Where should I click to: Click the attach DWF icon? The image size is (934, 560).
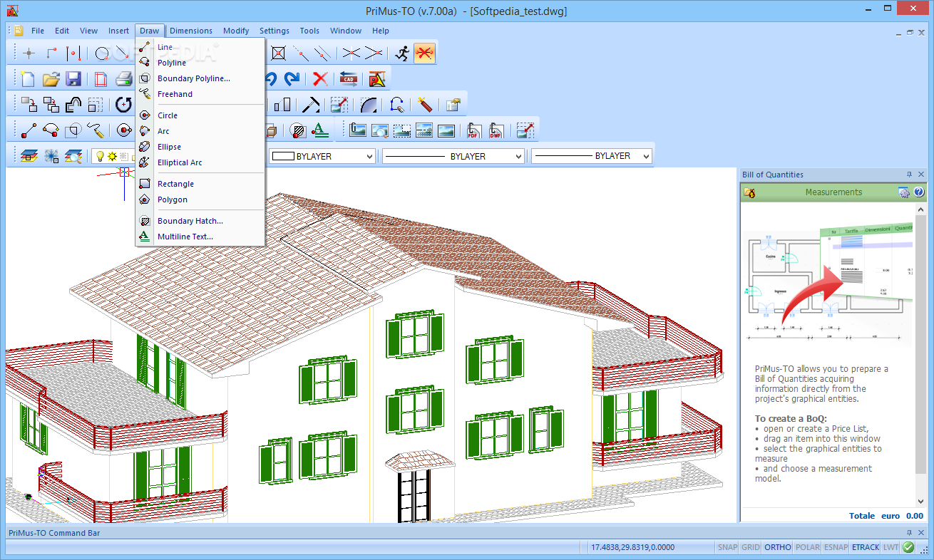coord(496,130)
